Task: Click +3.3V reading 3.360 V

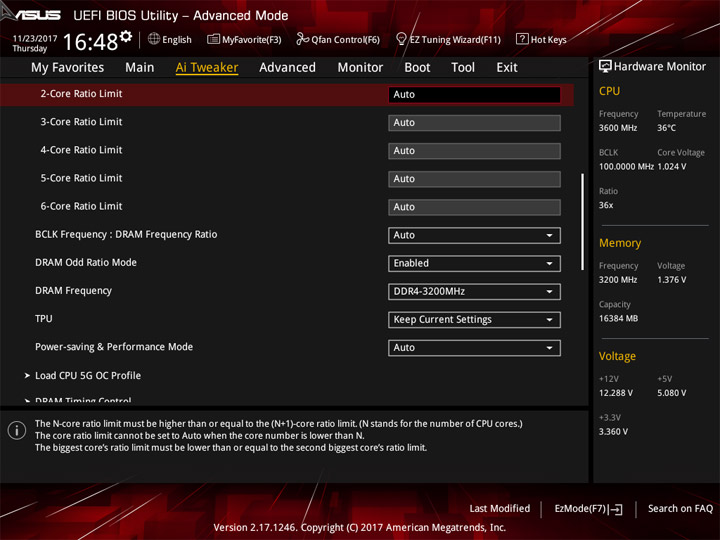Action: [613, 432]
